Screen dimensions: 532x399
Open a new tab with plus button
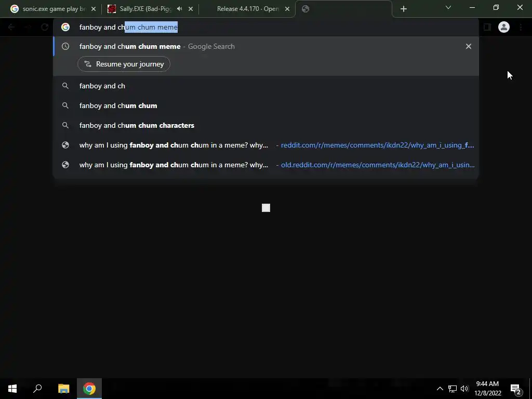click(403, 9)
